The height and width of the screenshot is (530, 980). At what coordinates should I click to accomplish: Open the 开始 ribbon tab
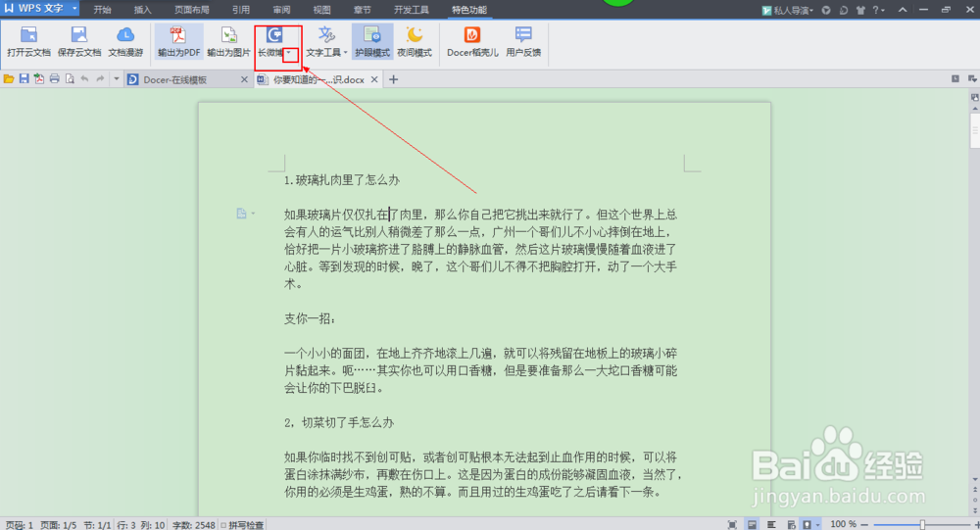pyautogui.click(x=103, y=10)
